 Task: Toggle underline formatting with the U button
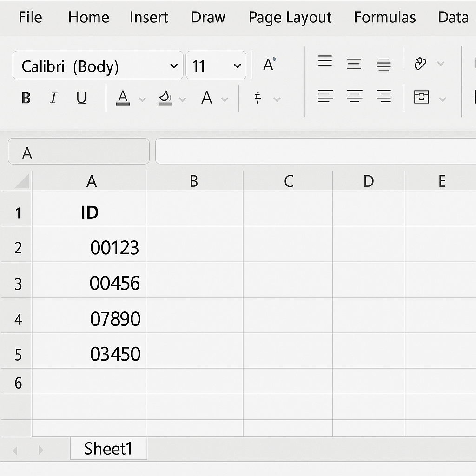(x=81, y=98)
